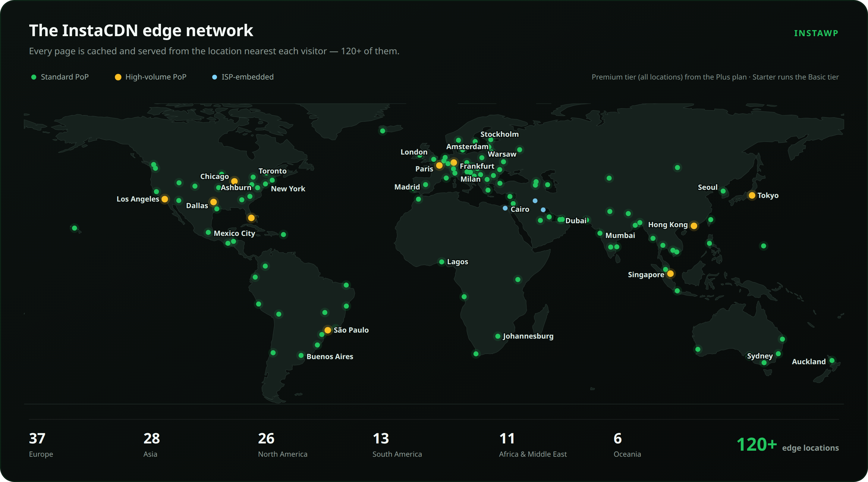Image resolution: width=868 pixels, height=482 pixels.
Task: Click the 120+ edge locations total
Action: click(788, 445)
